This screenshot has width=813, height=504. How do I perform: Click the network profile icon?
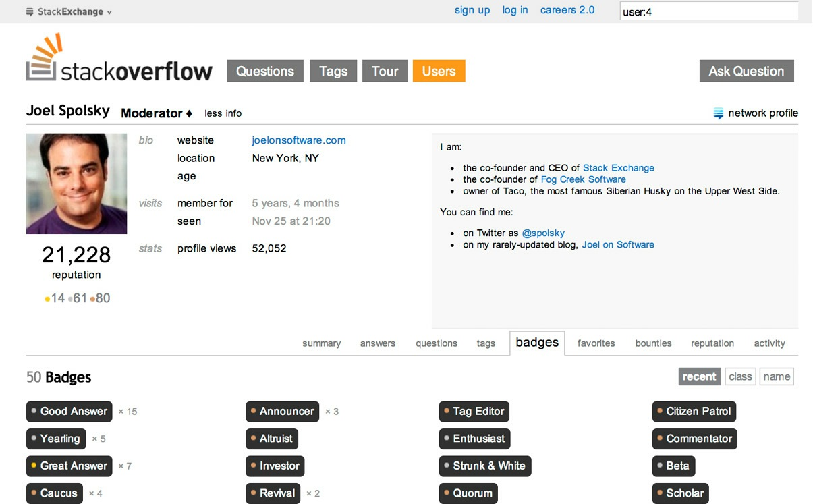point(719,113)
